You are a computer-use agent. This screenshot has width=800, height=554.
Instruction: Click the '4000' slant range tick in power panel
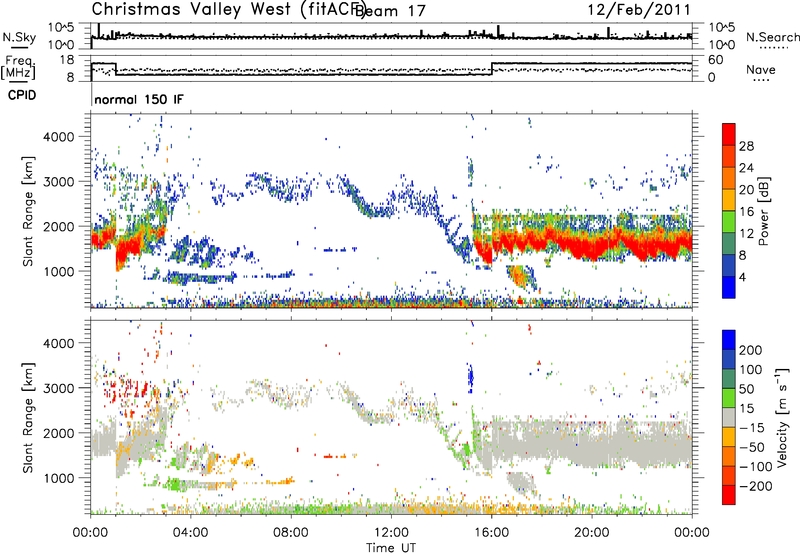[58, 137]
